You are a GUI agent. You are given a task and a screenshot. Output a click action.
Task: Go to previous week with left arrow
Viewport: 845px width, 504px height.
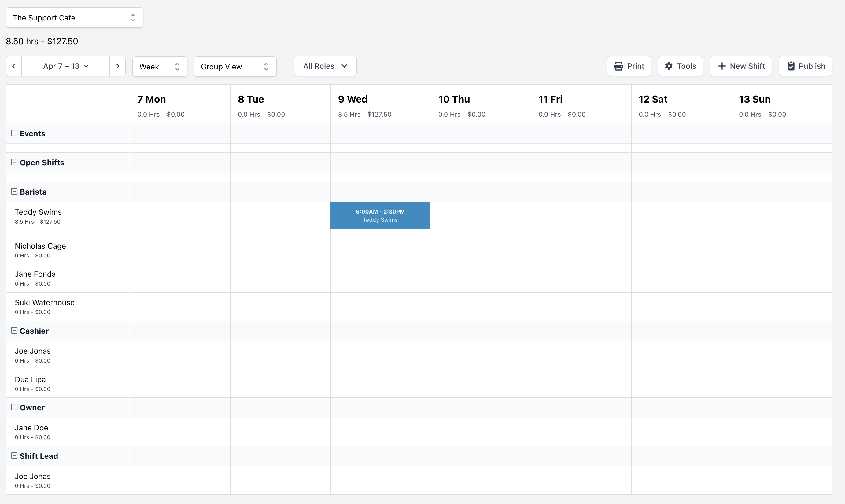pos(14,66)
